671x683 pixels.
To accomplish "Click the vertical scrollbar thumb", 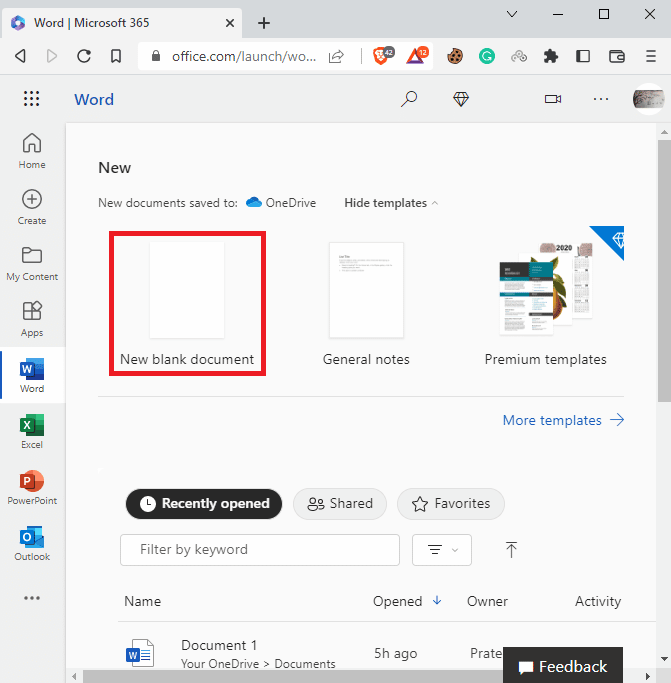I will pos(664,270).
